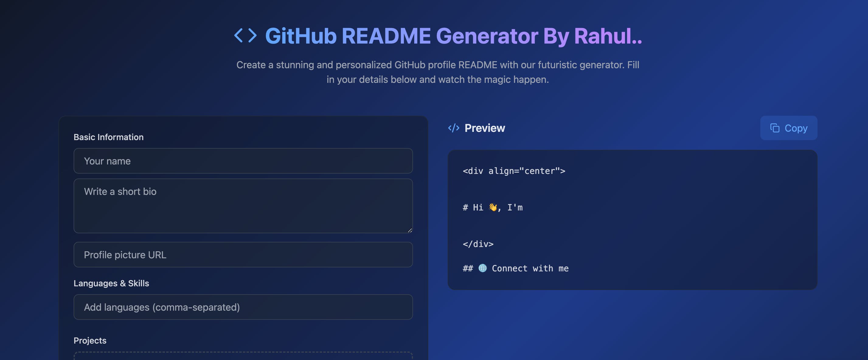Expand the Basic Information section
Viewport: 868px width, 360px height.
pyautogui.click(x=109, y=136)
